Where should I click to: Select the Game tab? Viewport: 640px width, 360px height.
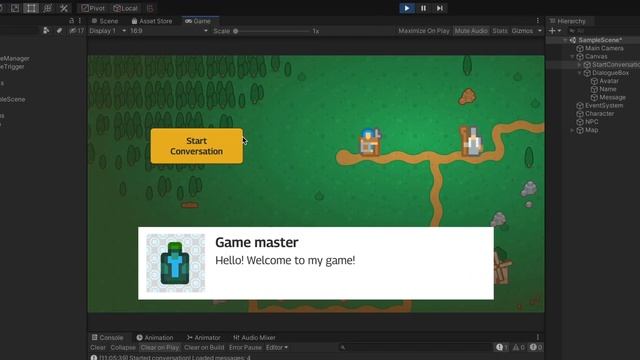[198, 21]
